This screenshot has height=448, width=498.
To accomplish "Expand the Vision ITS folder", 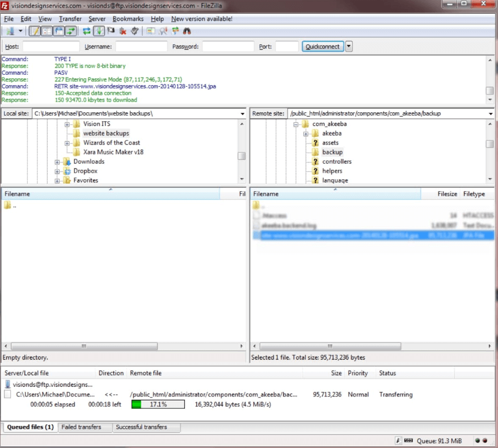I will (x=67, y=124).
